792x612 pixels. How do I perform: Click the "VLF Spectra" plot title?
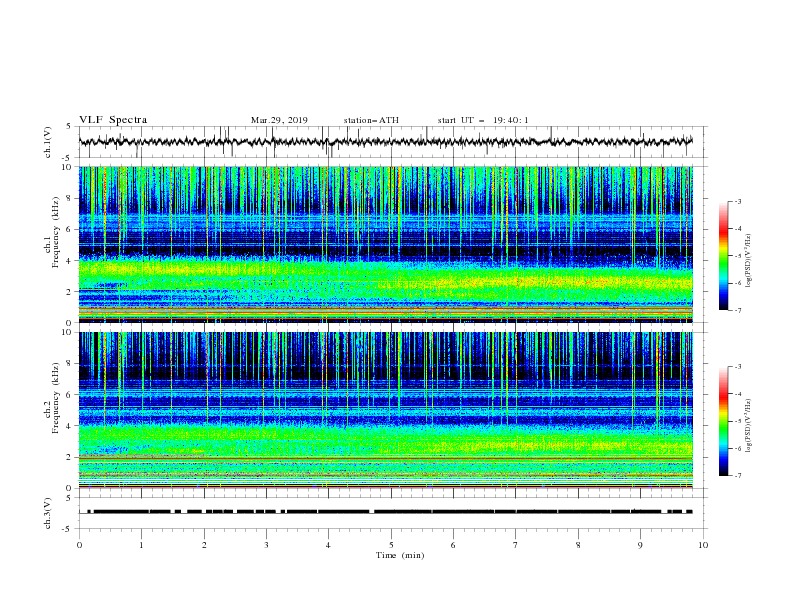(113, 120)
